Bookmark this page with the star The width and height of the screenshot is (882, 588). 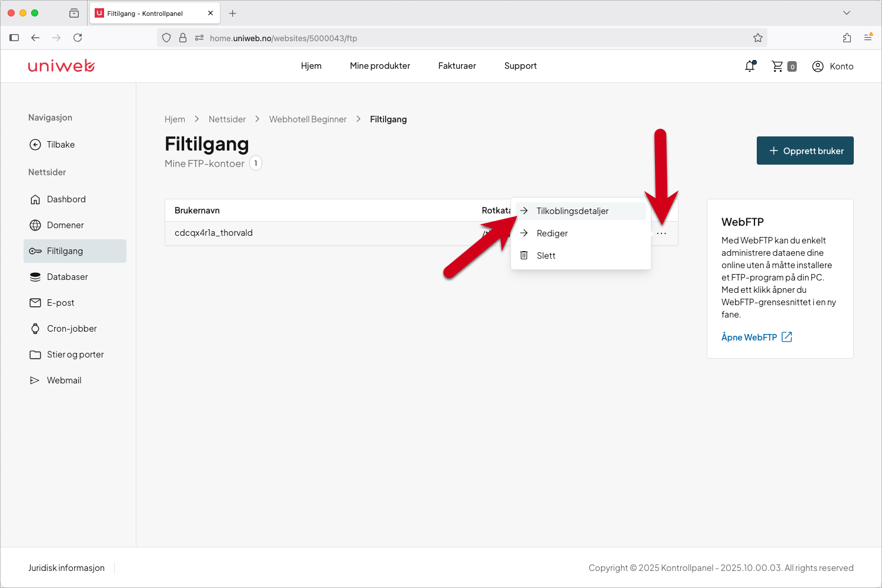[758, 38]
